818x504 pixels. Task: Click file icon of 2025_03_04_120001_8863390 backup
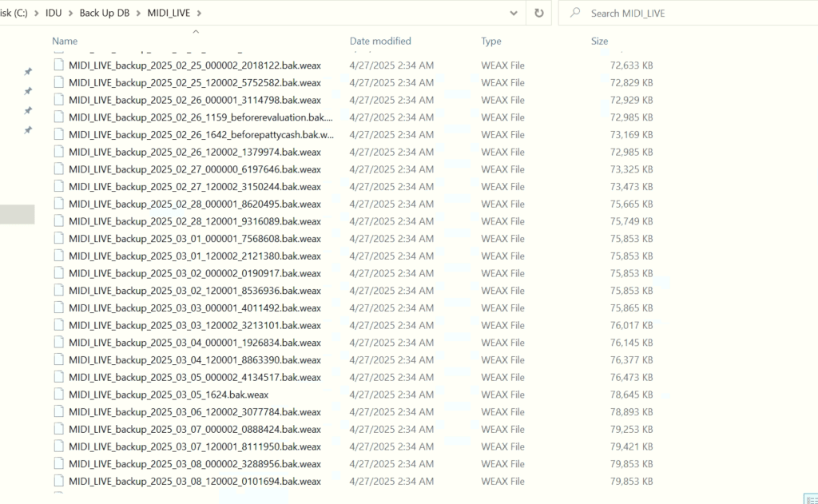(x=59, y=359)
